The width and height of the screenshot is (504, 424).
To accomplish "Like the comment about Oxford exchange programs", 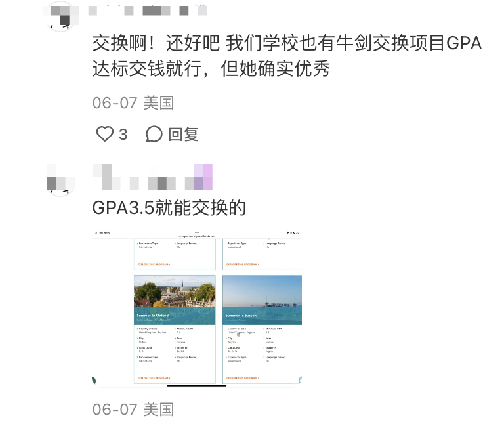I will 105,134.
